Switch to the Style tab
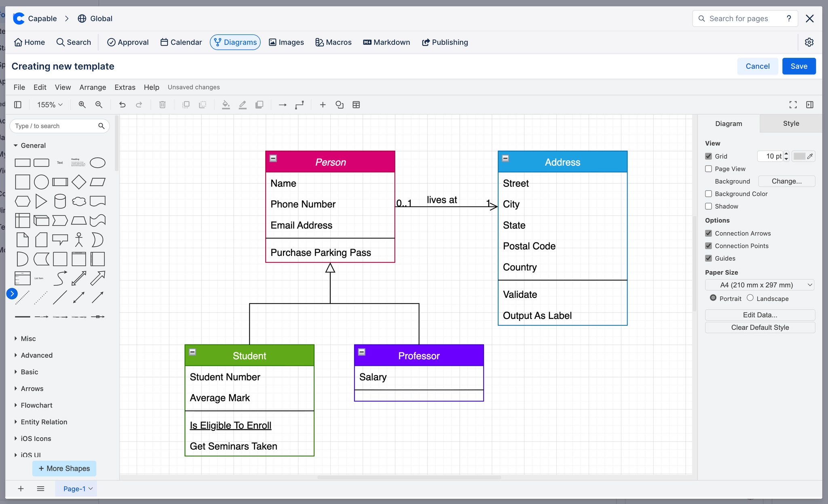Viewport: 828px width, 504px height. click(x=790, y=123)
